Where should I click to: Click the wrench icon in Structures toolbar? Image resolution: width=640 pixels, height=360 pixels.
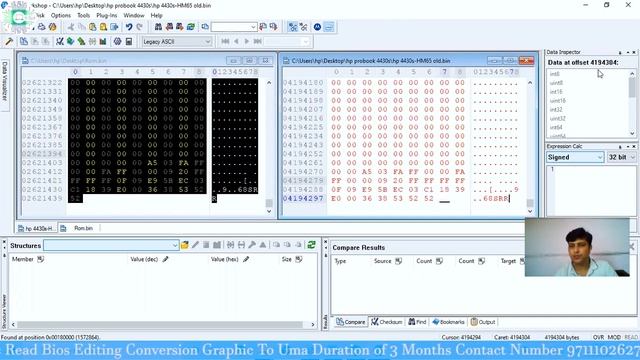point(252,245)
